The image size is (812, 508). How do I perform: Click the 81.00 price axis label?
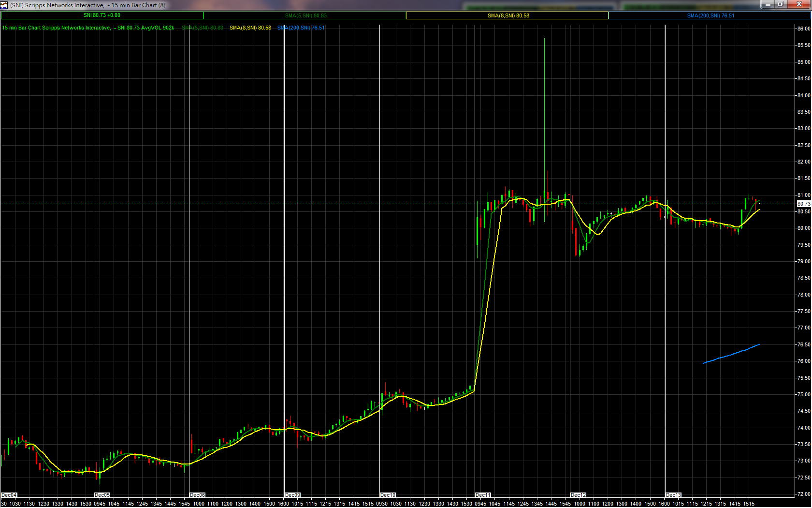[804, 195]
